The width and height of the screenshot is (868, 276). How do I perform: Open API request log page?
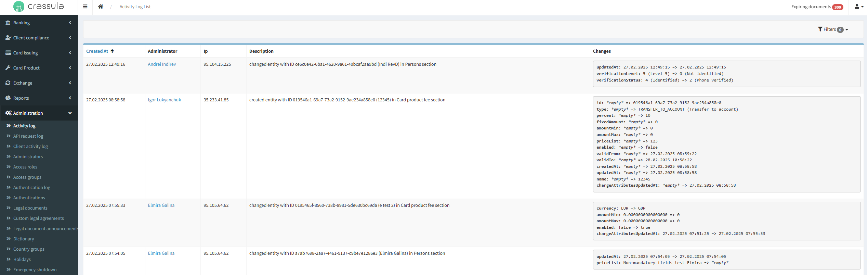click(28, 136)
